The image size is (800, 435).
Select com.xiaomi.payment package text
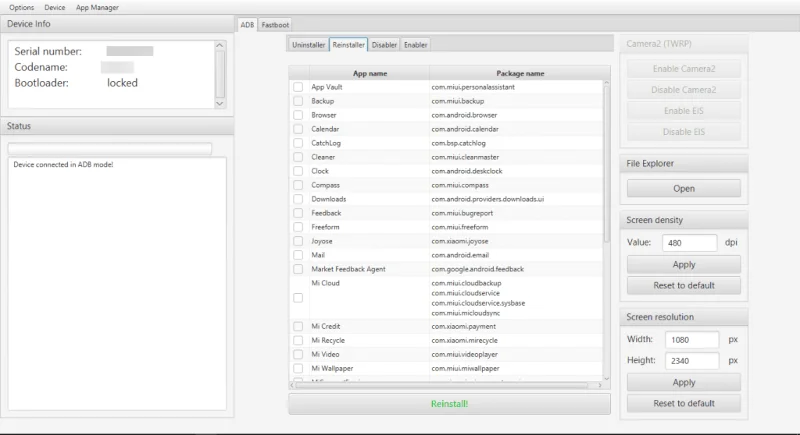coord(463,326)
